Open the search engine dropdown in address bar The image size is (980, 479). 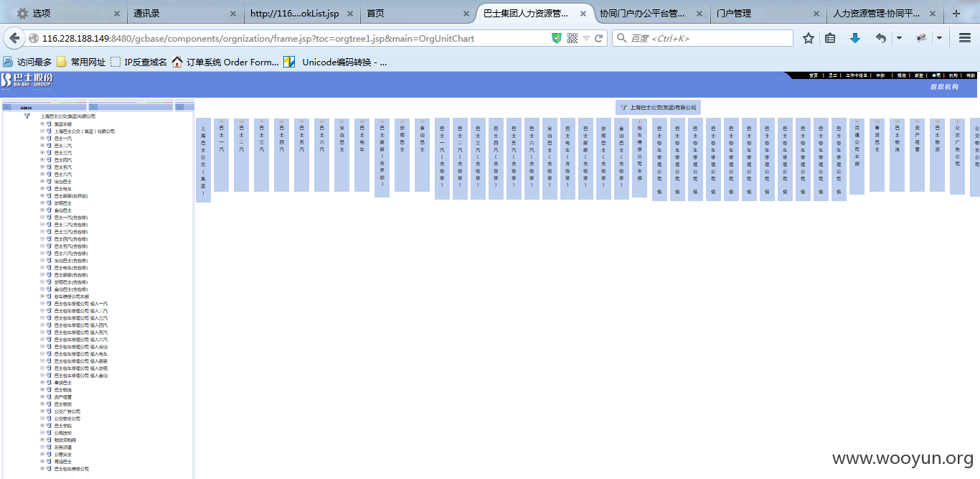tap(586, 38)
